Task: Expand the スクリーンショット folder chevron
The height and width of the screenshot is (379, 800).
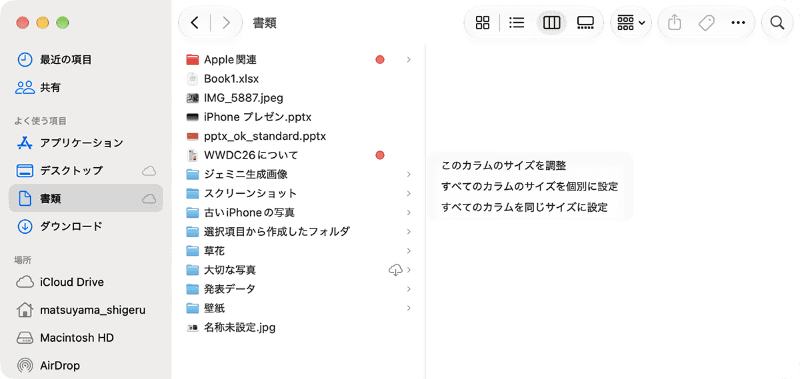Action: point(409,193)
